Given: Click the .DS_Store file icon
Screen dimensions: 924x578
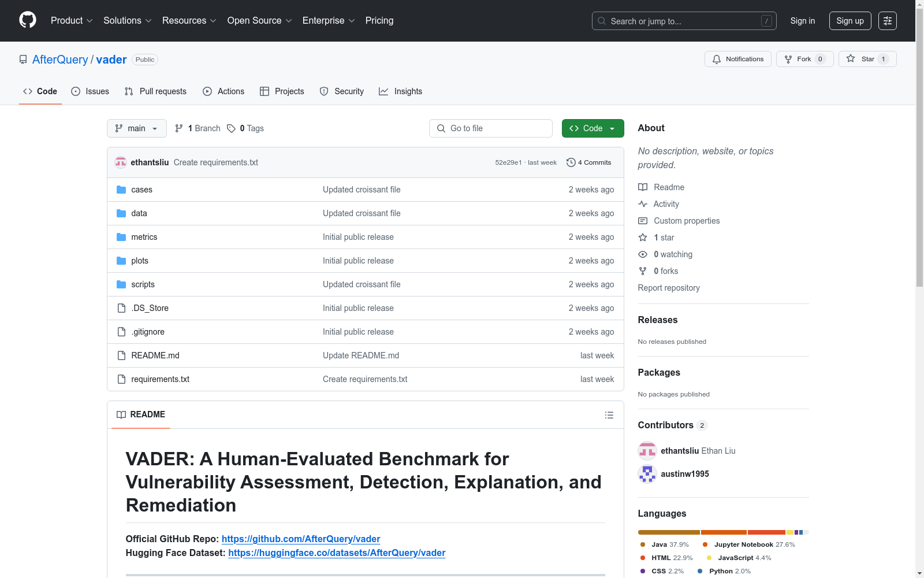Looking at the screenshot, I should (121, 308).
